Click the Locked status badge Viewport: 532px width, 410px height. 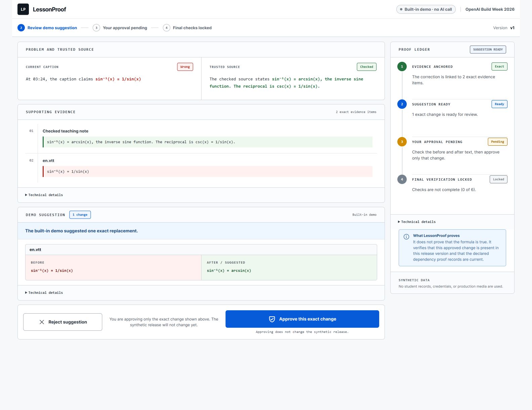[499, 179]
